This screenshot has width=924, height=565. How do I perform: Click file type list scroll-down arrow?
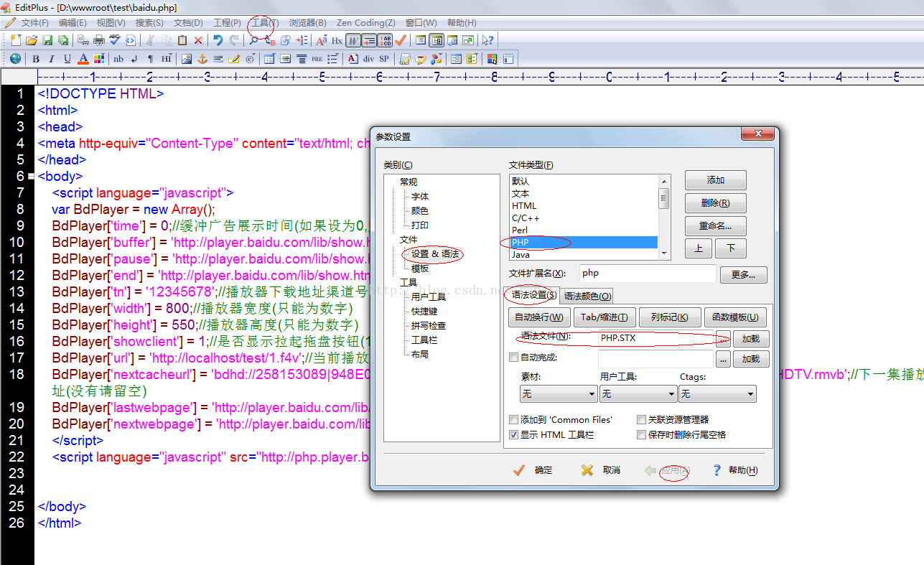coord(664,253)
